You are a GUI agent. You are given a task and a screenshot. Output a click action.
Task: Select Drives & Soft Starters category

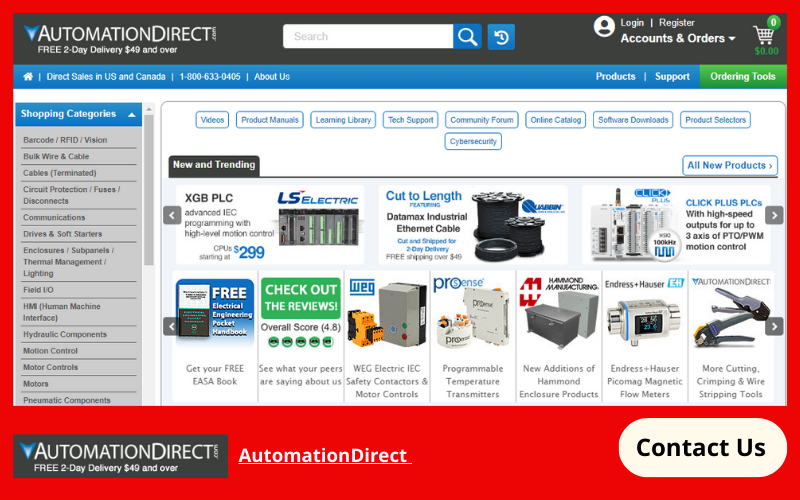pyautogui.click(x=62, y=234)
